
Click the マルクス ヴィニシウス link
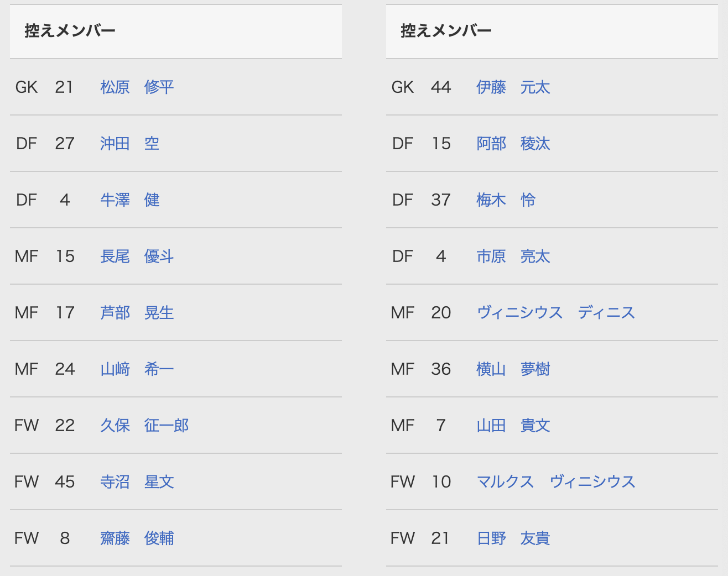(555, 482)
